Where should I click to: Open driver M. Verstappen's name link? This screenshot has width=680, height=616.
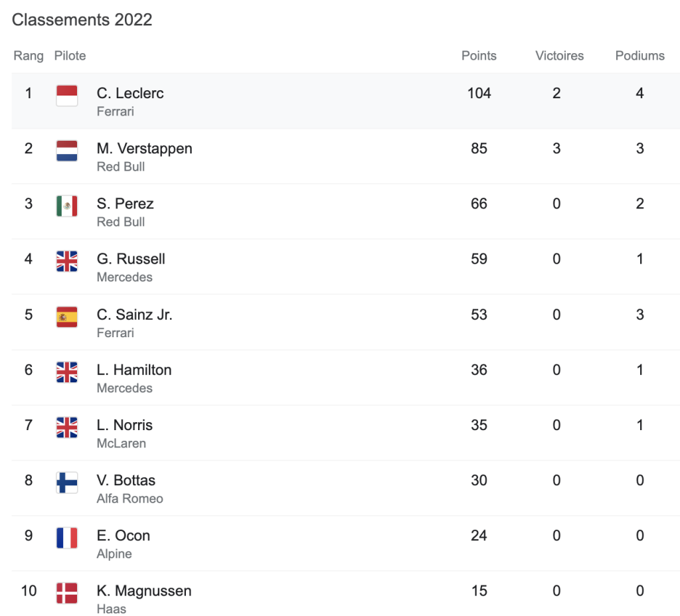(x=144, y=148)
